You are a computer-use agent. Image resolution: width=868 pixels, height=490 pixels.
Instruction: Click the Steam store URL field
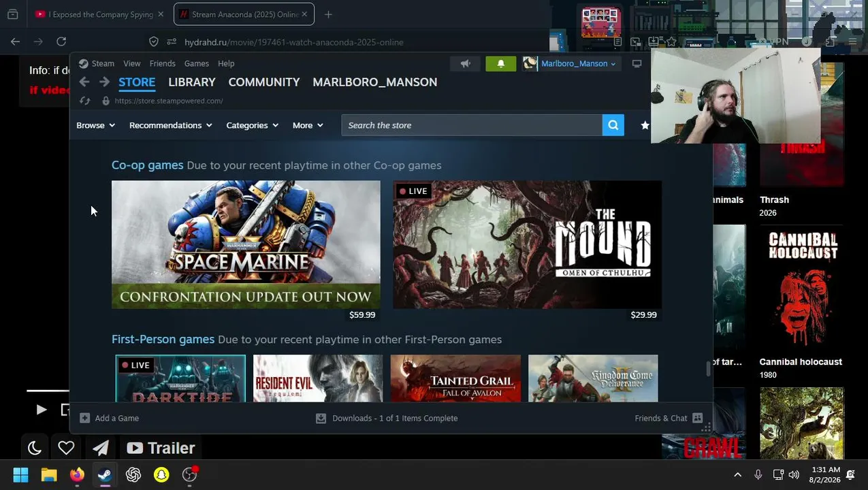pos(169,101)
